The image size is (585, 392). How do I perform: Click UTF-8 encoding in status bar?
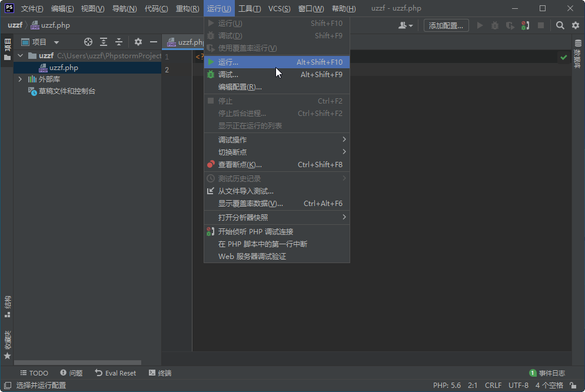click(x=518, y=386)
